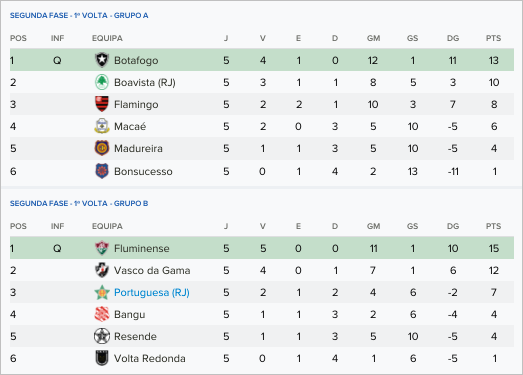Click the Madureira club crest icon
Viewport: 523px width, 375px height.
[x=102, y=148]
